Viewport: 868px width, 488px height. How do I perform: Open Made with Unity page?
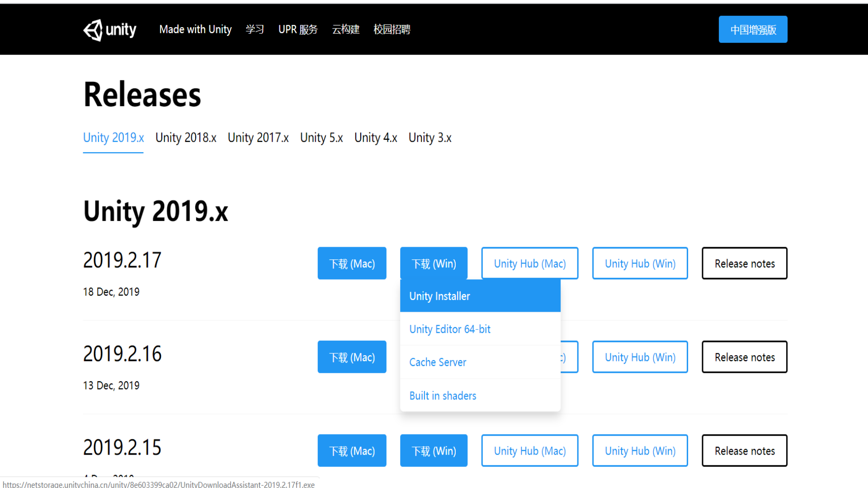point(195,30)
